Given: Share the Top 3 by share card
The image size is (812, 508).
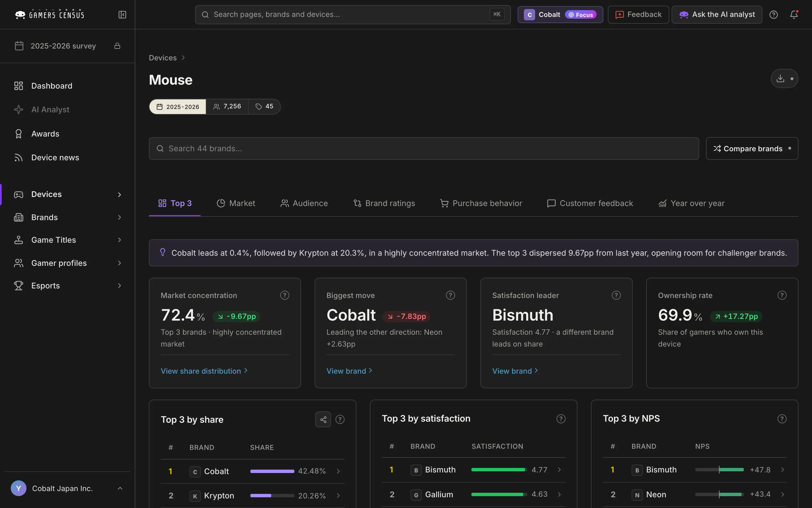Looking at the screenshot, I should (323, 419).
